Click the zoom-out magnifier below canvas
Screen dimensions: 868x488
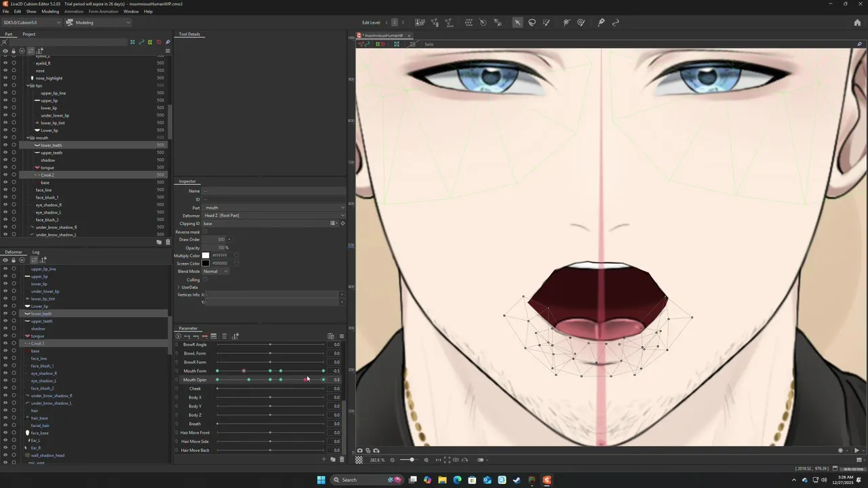point(392,460)
